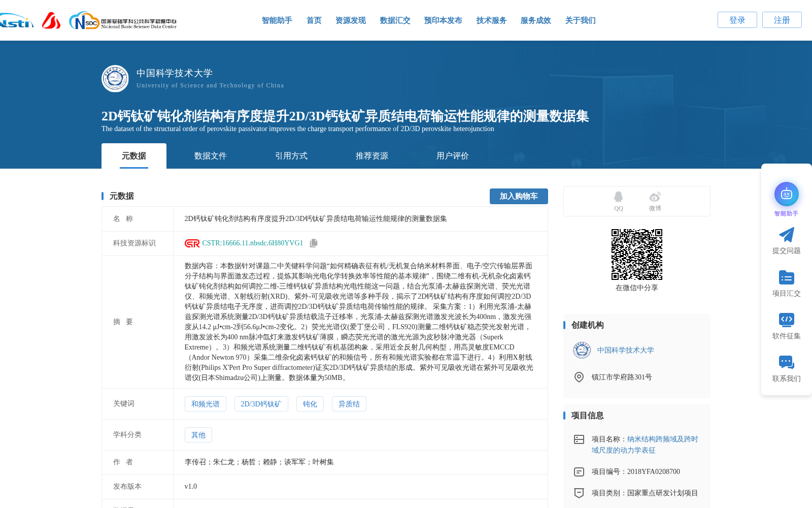Image resolution: width=812 pixels, height=508 pixels.
Task: Click the 加入购物车 button
Action: (x=519, y=196)
